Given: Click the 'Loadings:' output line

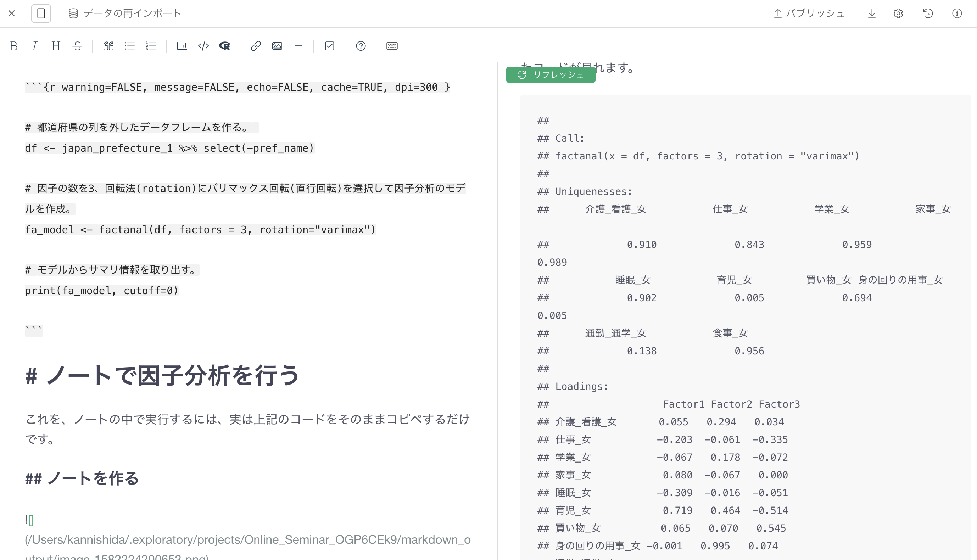Looking at the screenshot, I should pos(573,387).
